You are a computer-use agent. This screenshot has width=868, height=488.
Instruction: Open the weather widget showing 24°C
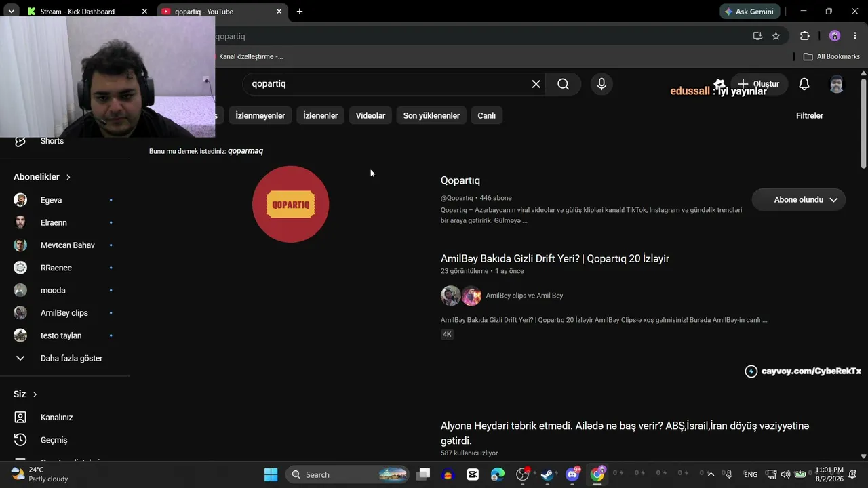pos(41,474)
